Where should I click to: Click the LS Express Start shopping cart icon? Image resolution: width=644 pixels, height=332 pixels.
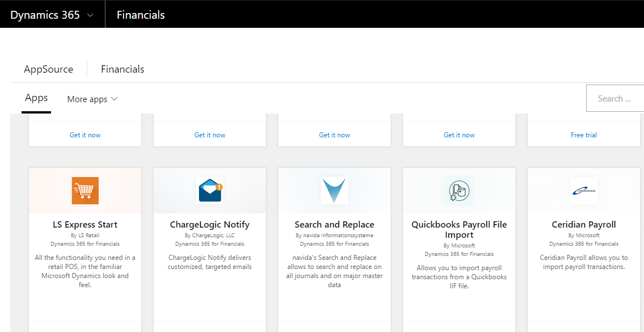pos(85,191)
